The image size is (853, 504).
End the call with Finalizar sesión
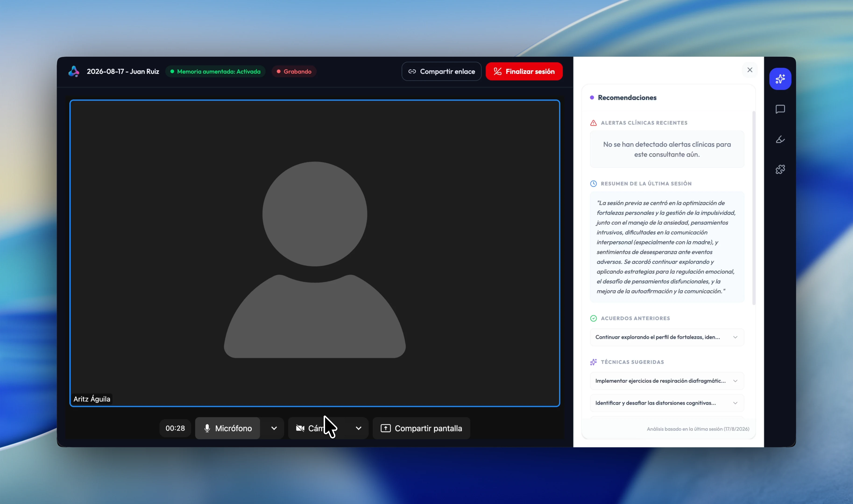[x=524, y=71]
